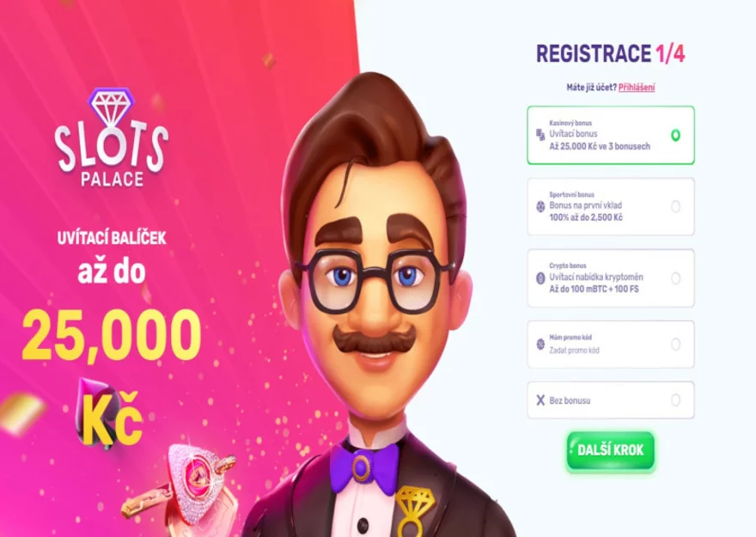The height and width of the screenshot is (537, 756).
Task: Click the crypto coin icon for Crypto bonus
Action: coord(540,278)
